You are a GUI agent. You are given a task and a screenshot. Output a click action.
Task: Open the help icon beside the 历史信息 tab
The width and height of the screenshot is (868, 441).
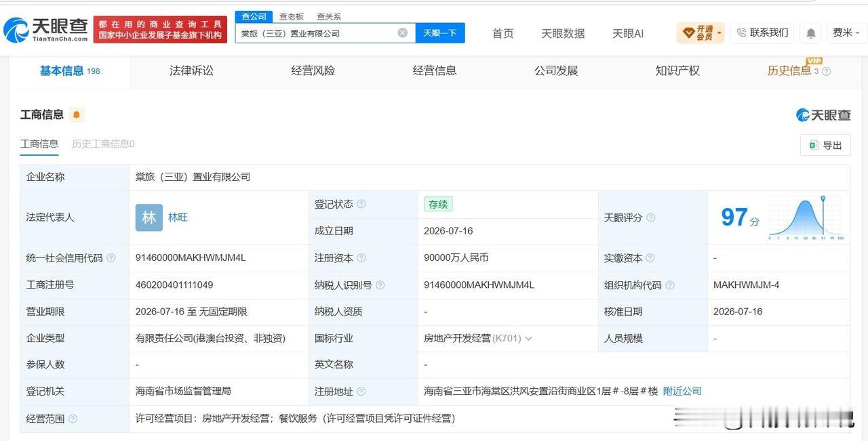[x=826, y=71]
